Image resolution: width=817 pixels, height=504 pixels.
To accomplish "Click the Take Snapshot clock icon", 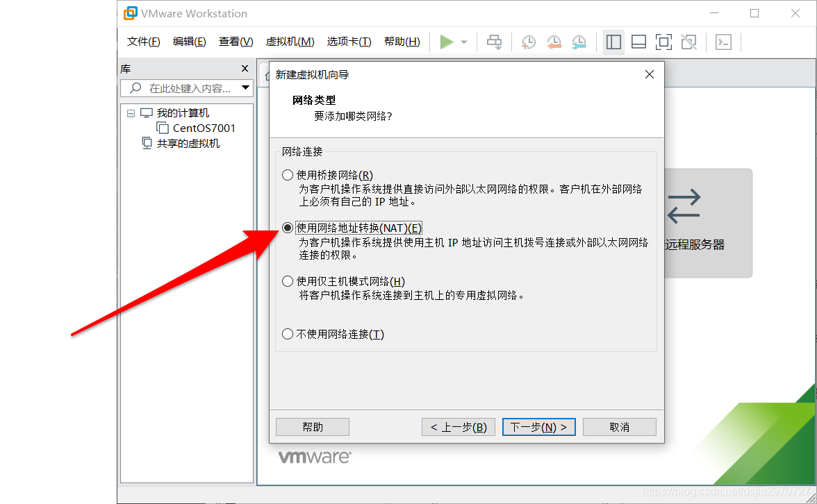I will (528, 42).
